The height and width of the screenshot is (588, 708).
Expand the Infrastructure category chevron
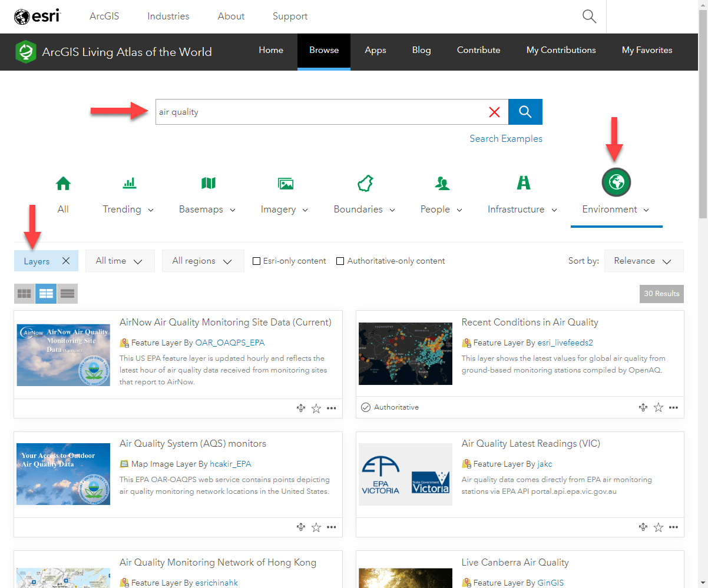click(x=554, y=210)
